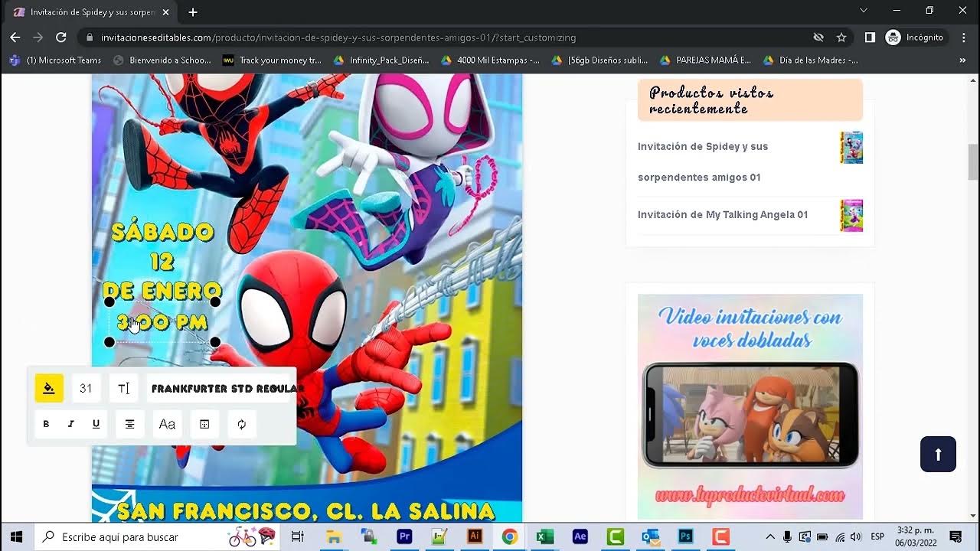Image resolution: width=980 pixels, height=551 pixels.
Task: Open the notification center icon
Action: 955,536
